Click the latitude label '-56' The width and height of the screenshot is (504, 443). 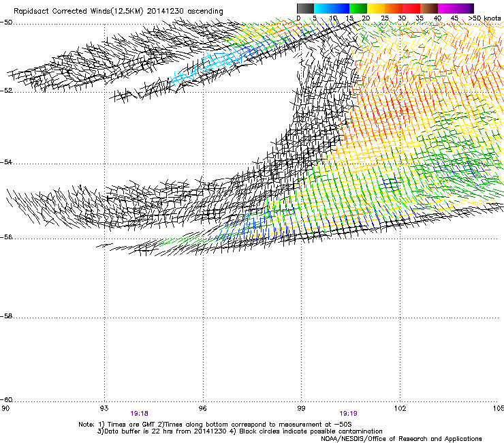pyautogui.click(x=6, y=236)
